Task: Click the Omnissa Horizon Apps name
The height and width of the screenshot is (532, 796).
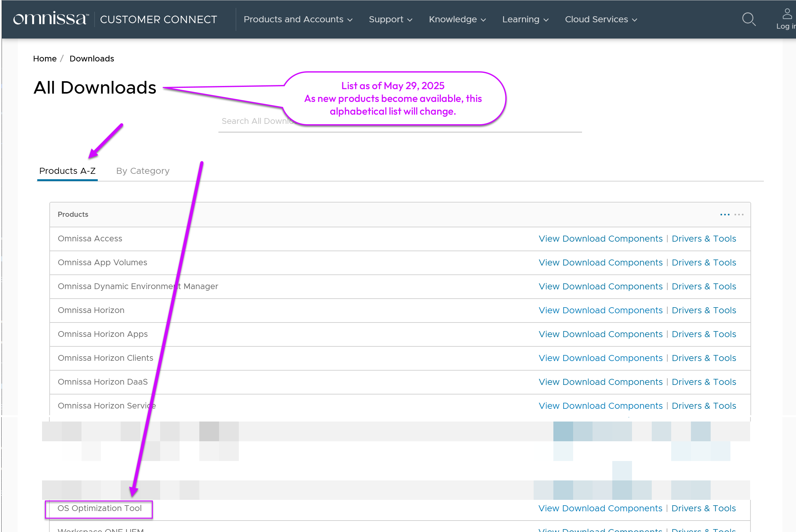Action: point(103,334)
